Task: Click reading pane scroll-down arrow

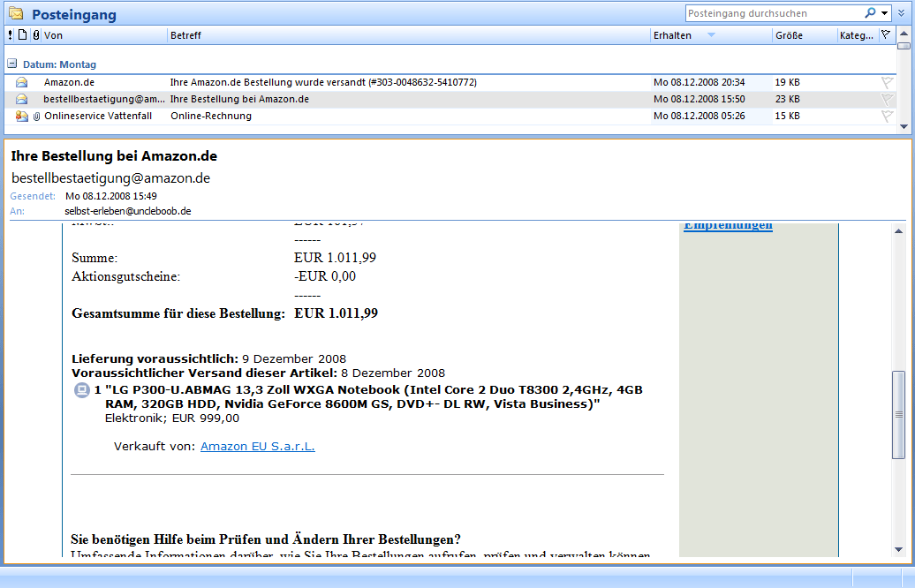Action: (899, 549)
